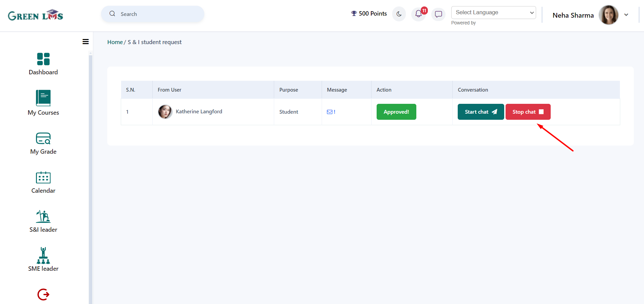Click the S&I leader menu label
The height and width of the screenshot is (304, 644).
click(43, 230)
